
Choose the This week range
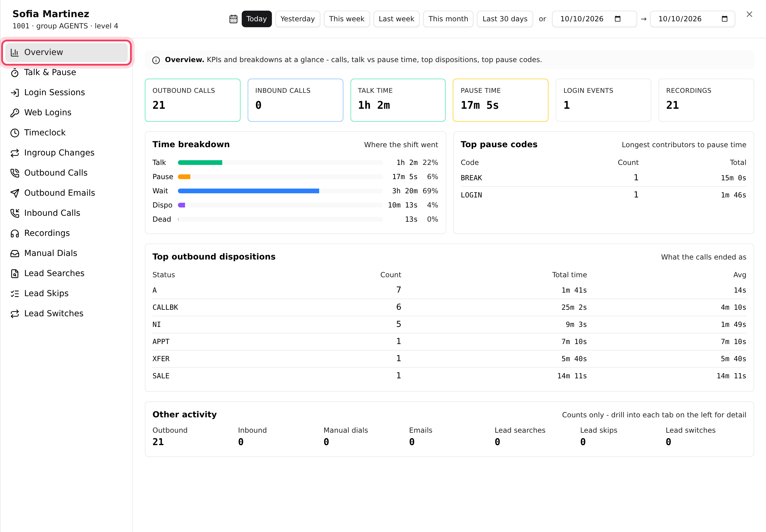click(346, 19)
